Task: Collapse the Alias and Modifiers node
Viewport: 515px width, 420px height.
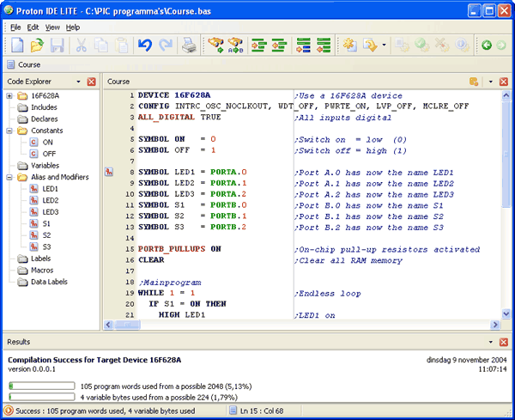Action: [x=9, y=178]
